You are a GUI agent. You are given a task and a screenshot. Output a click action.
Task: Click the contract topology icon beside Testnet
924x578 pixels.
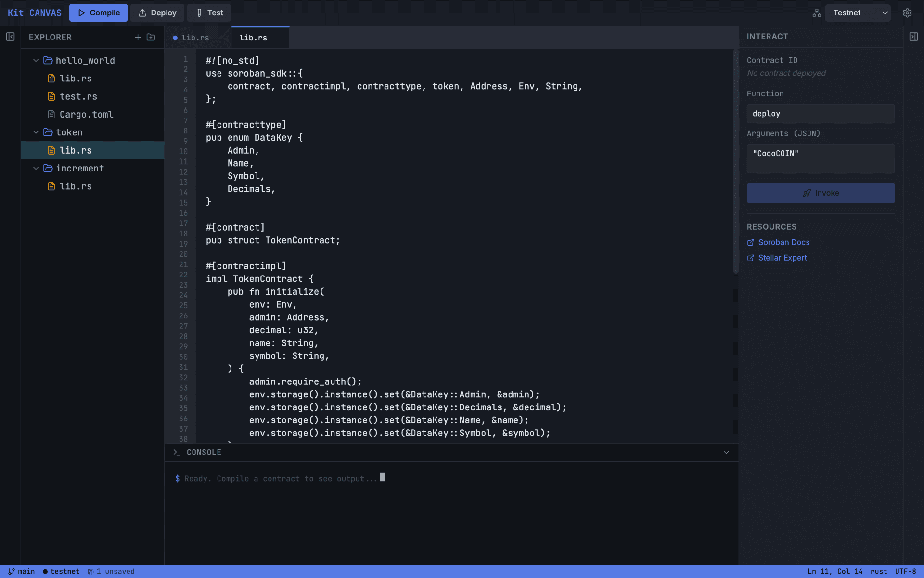coord(817,13)
